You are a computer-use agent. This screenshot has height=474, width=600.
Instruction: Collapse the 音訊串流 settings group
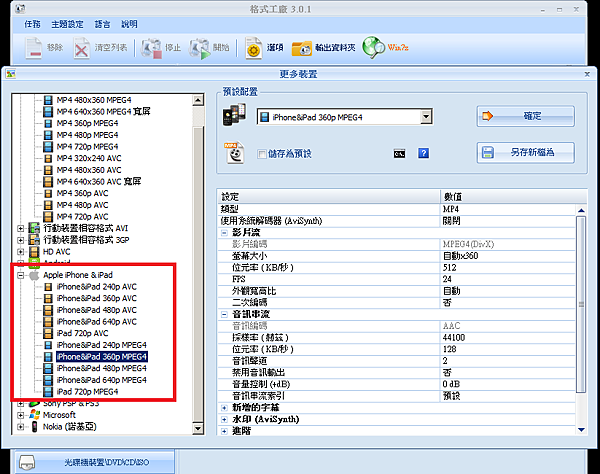[224, 314]
